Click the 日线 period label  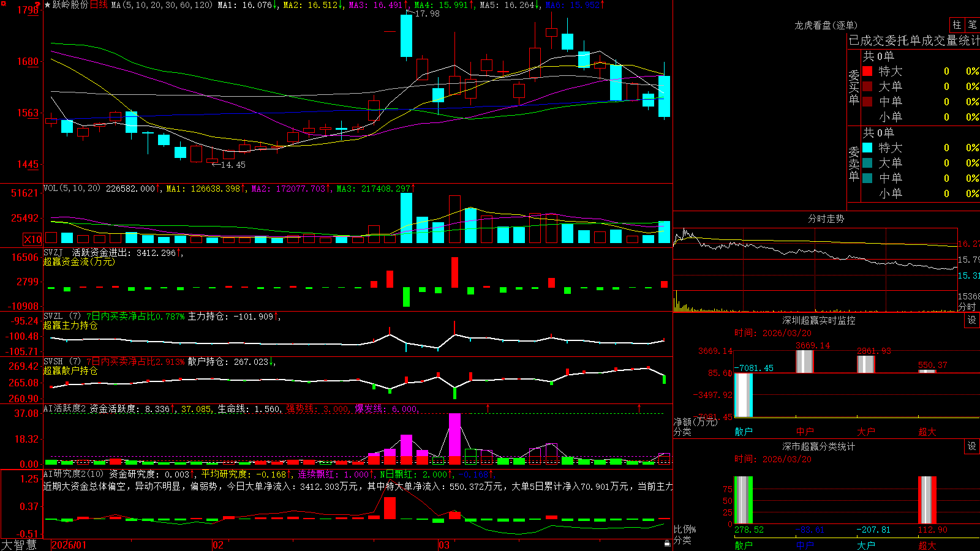tap(99, 5)
